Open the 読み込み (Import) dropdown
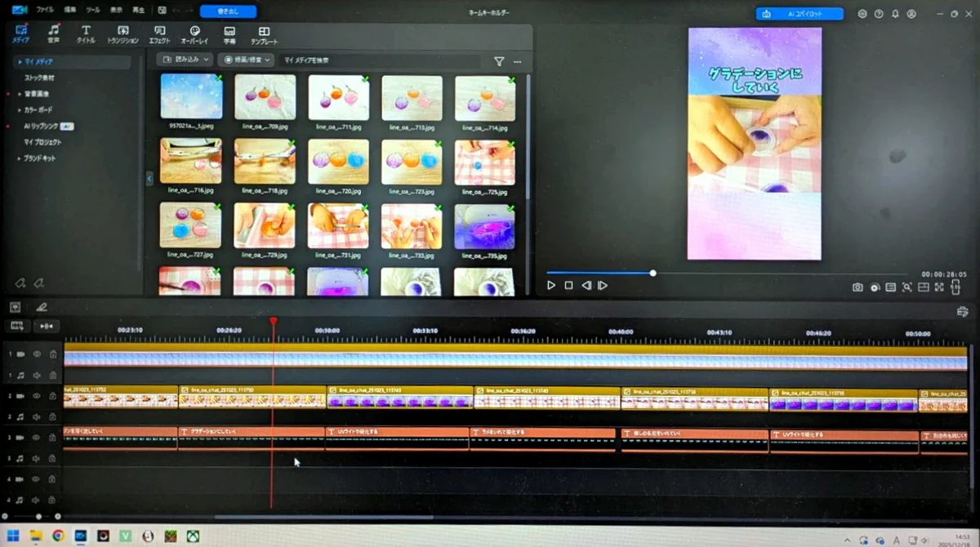This screenshot has height=547, width=980. [185, 60]
